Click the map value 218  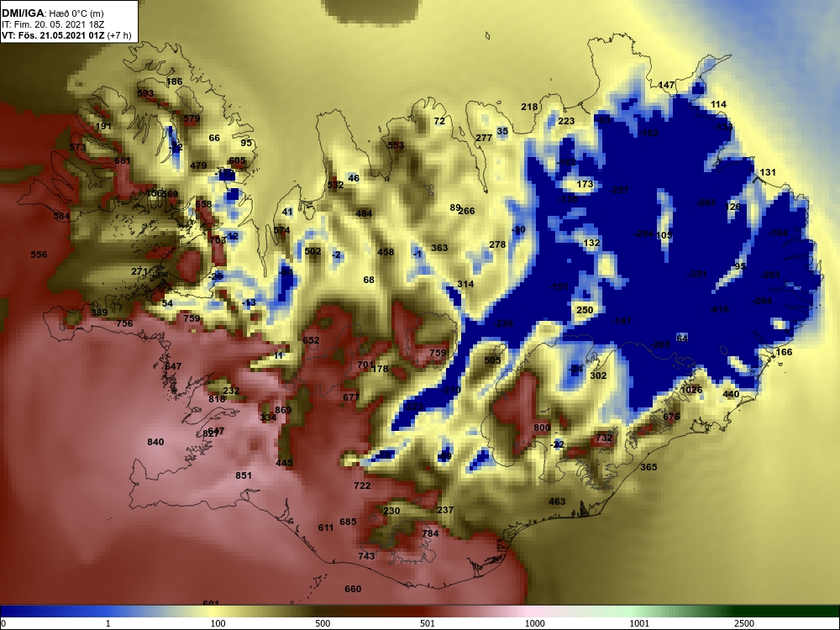coord(529,108)
